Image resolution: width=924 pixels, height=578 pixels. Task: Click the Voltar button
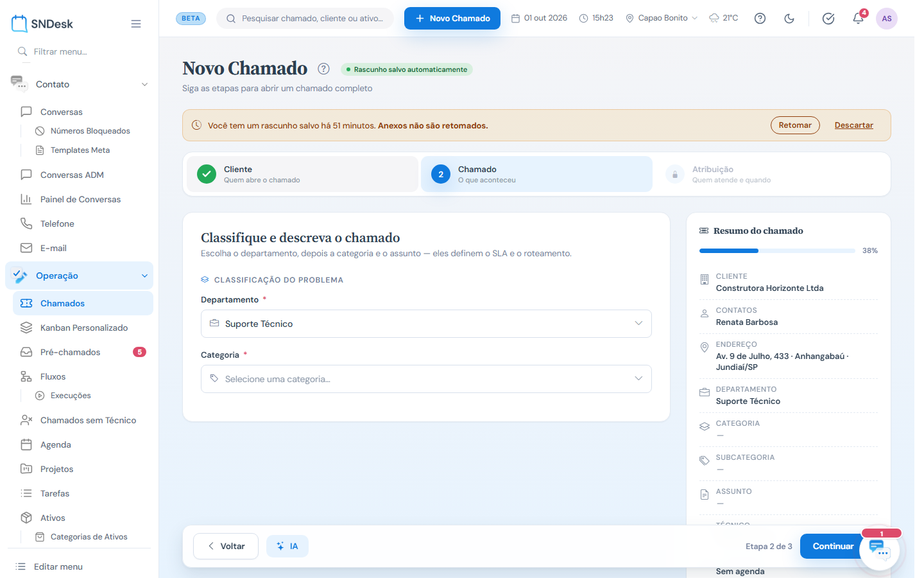[226, 546]
